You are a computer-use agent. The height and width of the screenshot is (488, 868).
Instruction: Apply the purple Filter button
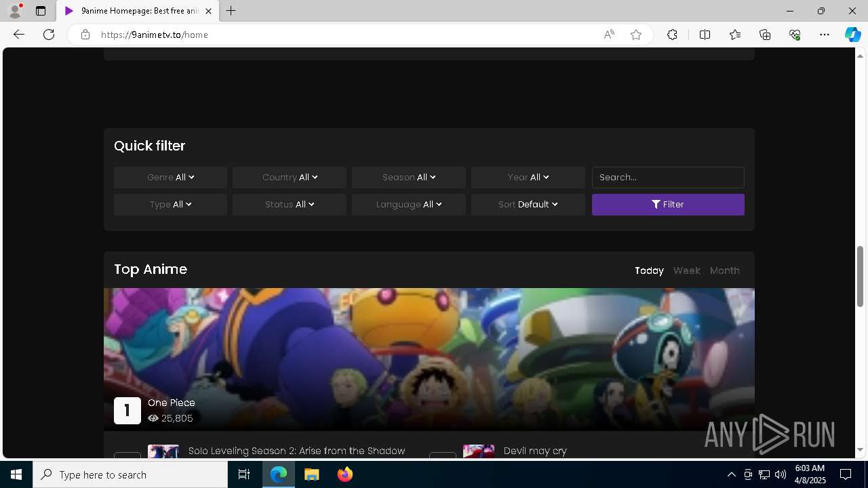coord(668,205)
